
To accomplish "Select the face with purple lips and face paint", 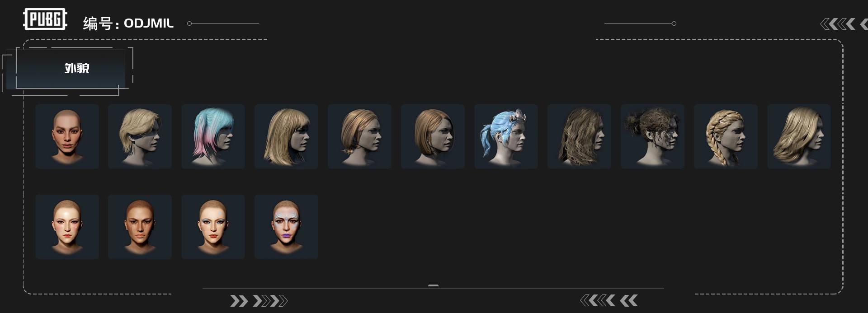I will (287, 227).
